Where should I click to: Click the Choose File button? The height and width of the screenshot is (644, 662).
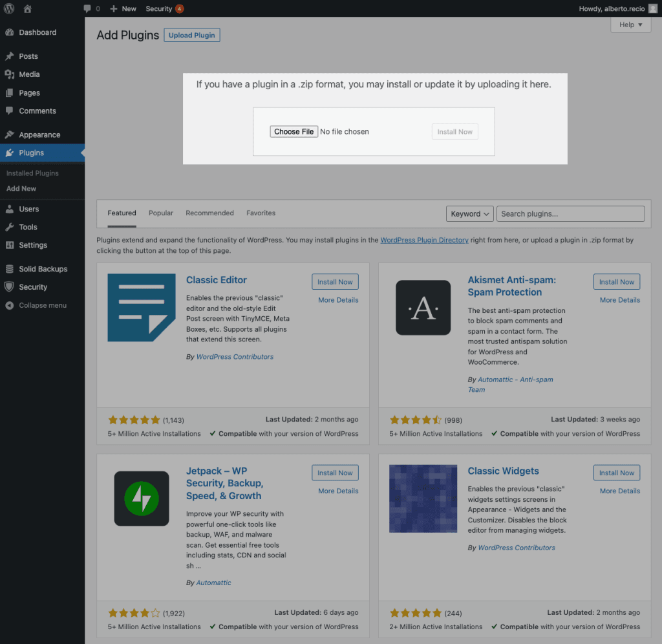tap(294, 131)
